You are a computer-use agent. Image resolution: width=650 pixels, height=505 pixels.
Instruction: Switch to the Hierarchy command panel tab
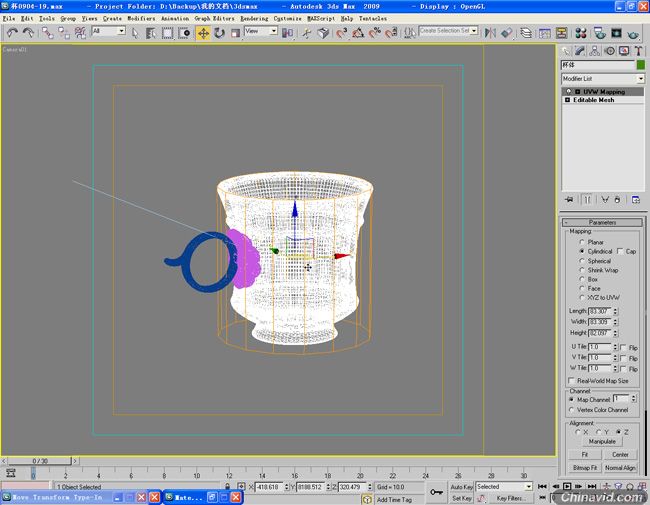pyautogui.click(x=594, y=51)
